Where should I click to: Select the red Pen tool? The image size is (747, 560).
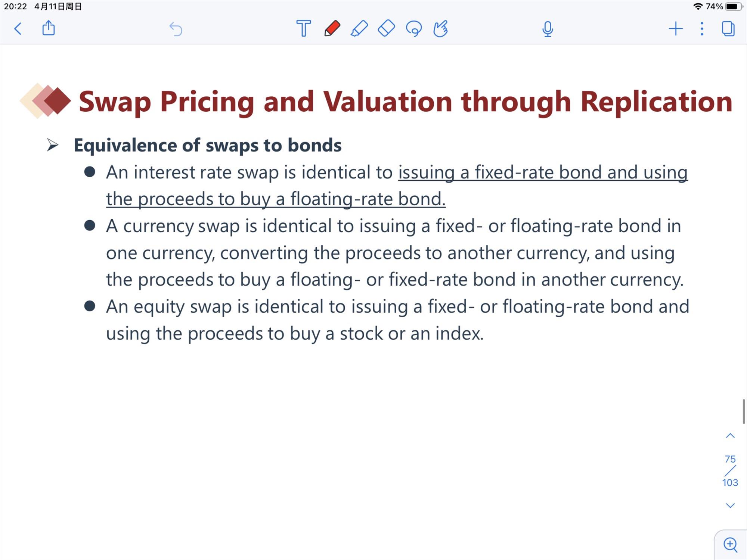[332, 28]
